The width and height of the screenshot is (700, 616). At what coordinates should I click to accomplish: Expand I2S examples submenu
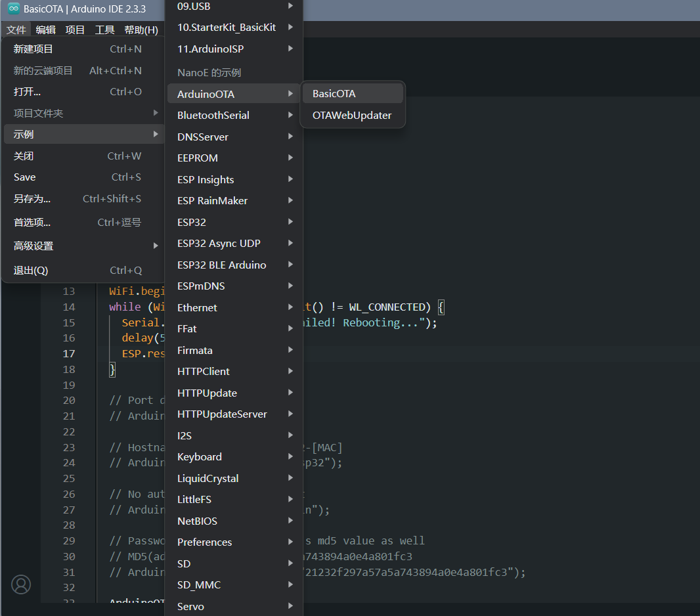pos(234,435)
